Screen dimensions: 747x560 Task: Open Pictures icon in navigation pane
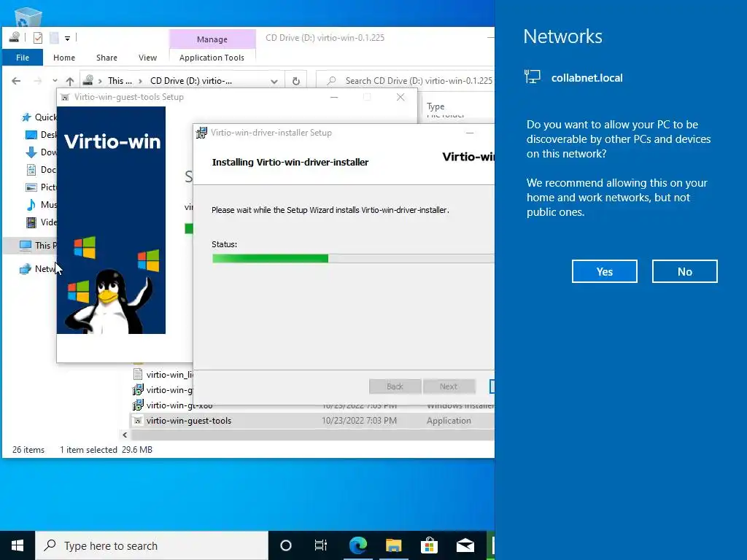(x=31, y=187)
